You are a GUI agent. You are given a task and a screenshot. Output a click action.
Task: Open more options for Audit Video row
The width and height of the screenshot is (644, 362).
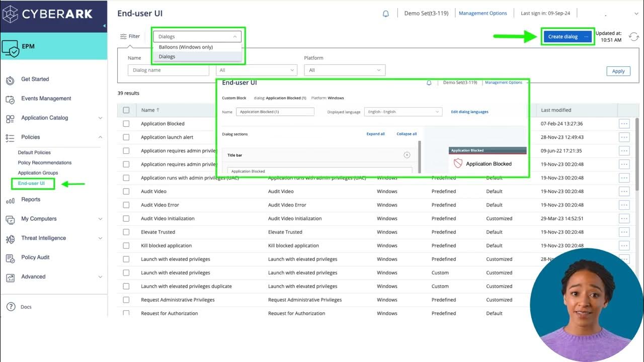pyautogui.click(x=624, y=192)
